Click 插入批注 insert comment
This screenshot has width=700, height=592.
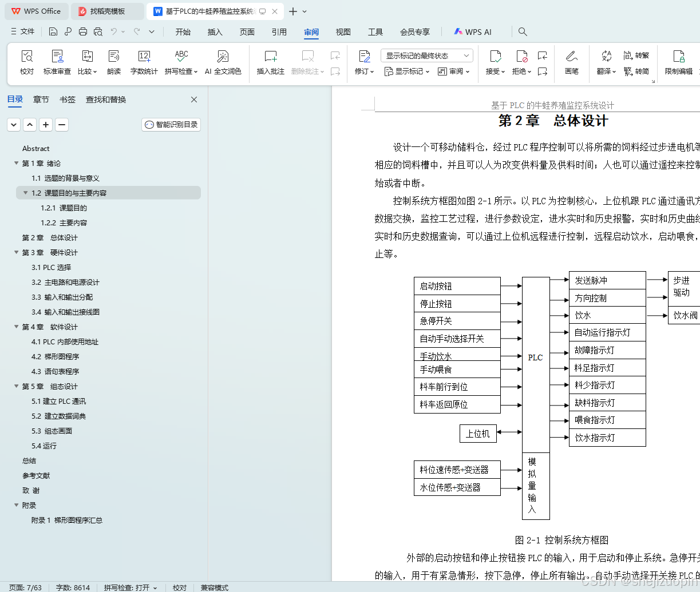tap(271, 62)
